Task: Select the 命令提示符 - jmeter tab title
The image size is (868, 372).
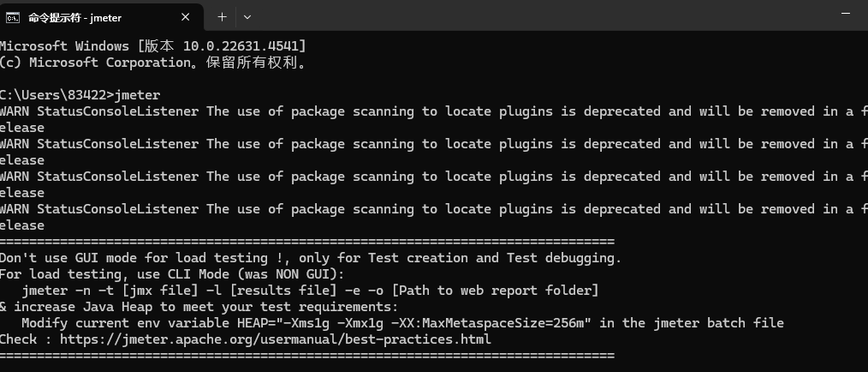Action: (x=74, y=18)
